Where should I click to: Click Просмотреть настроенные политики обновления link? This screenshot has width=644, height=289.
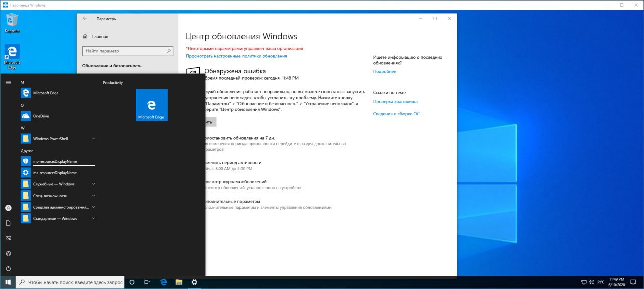click(236, 56)
